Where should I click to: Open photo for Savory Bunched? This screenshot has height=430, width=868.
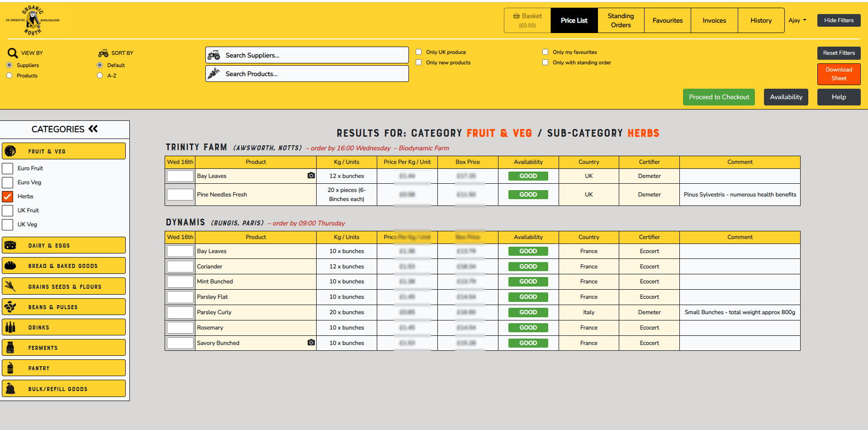click(x=311, y=342)
